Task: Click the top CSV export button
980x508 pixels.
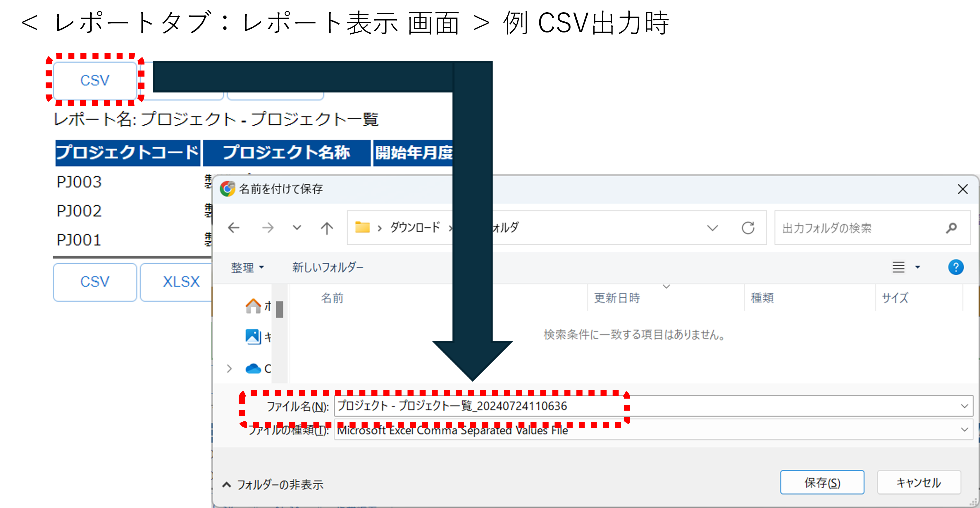Action: point(95,80)
